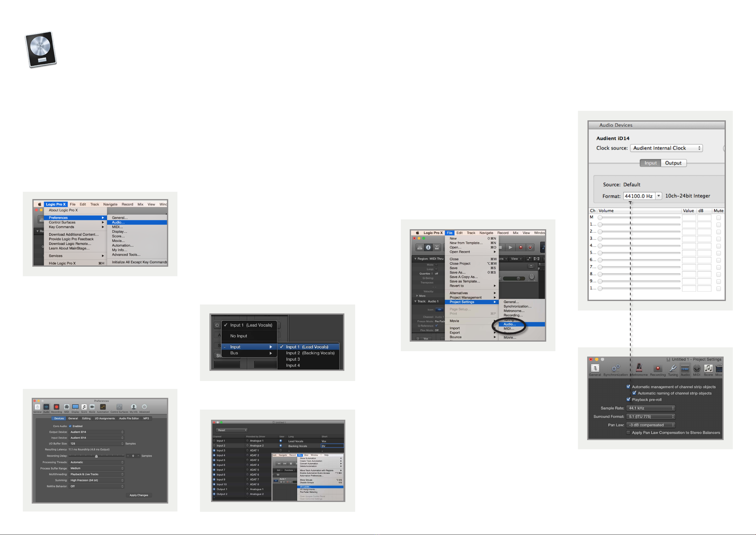
Task: Switch to the Audio File Editor tab
Action: click(x=129, y=418)
